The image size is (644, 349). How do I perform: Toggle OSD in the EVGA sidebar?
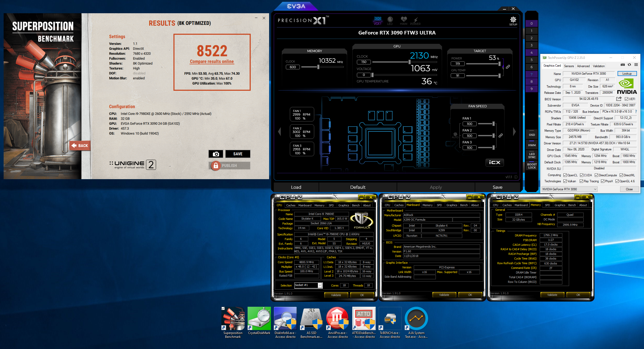click(532, 135)
